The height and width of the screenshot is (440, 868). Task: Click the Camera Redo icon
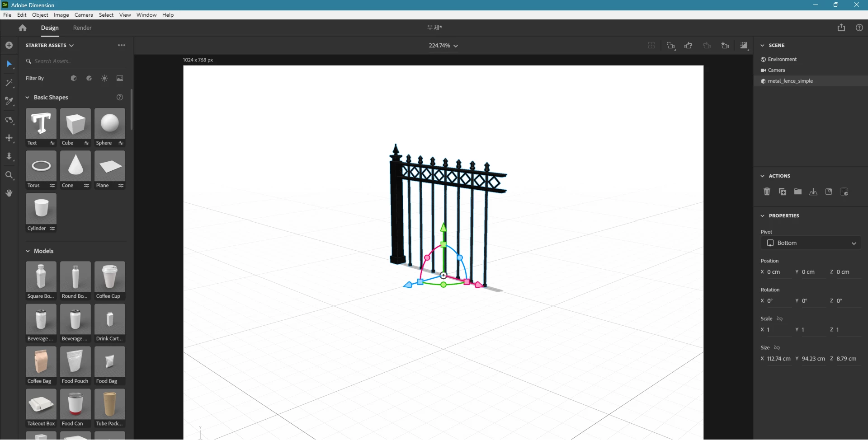(707, 46)
